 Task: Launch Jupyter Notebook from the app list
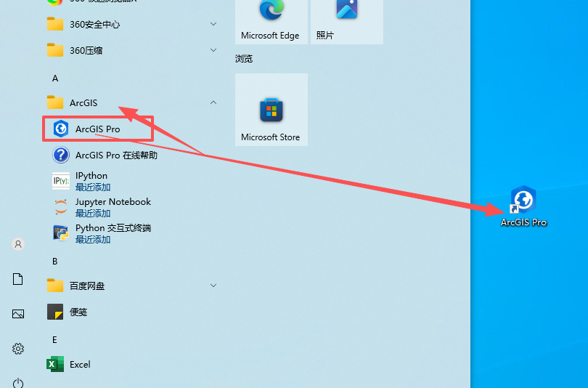coord(113,207)
